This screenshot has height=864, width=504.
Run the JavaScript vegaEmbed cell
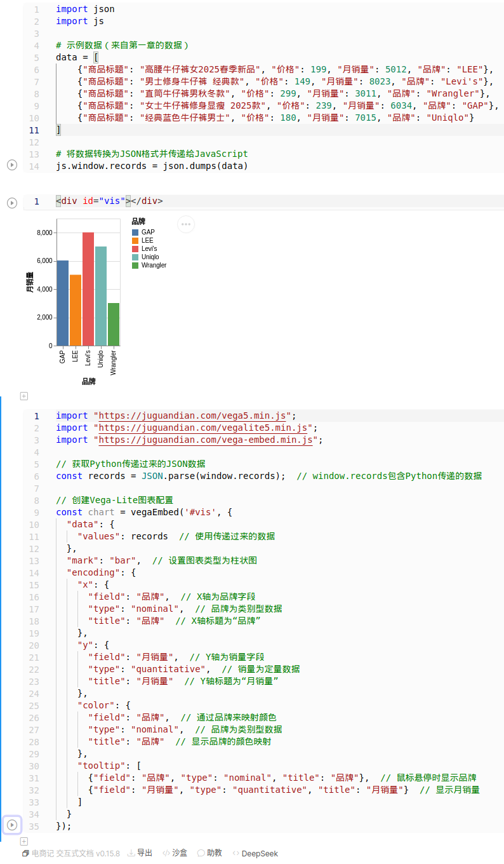[11, 825]
